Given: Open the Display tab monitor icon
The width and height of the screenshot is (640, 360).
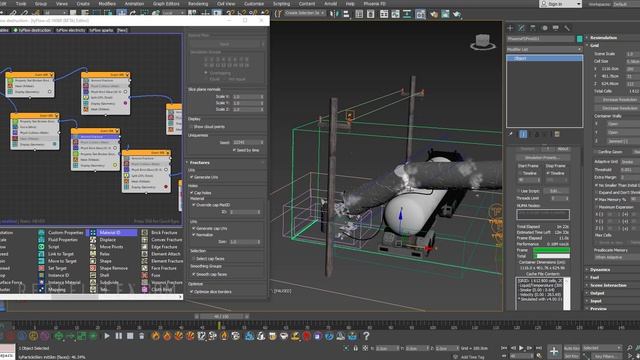Looking at the screenshot, I should tap(556, 28).
